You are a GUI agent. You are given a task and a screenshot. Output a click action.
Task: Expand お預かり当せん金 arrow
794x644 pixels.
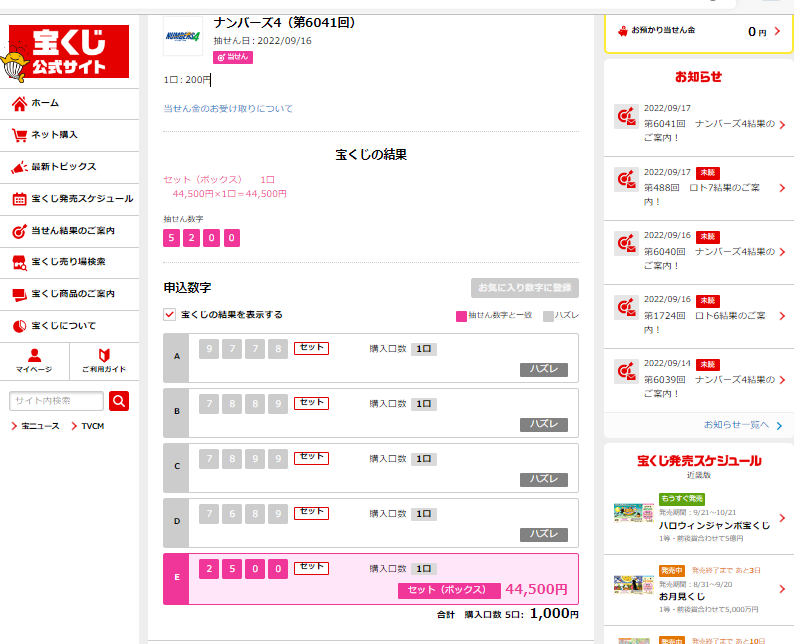778,31
